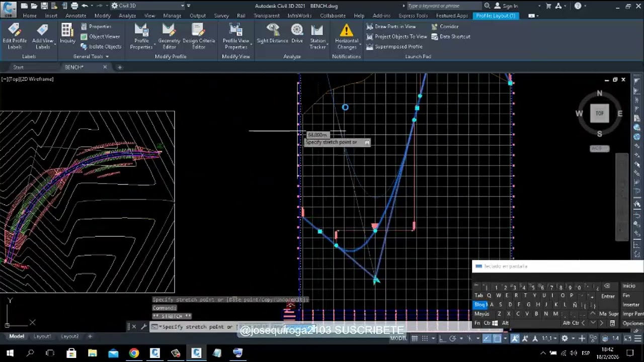The image size is (644, 362).
Task: Select the Profile: Layout contextual tab
Action: (x=496, y=16)
